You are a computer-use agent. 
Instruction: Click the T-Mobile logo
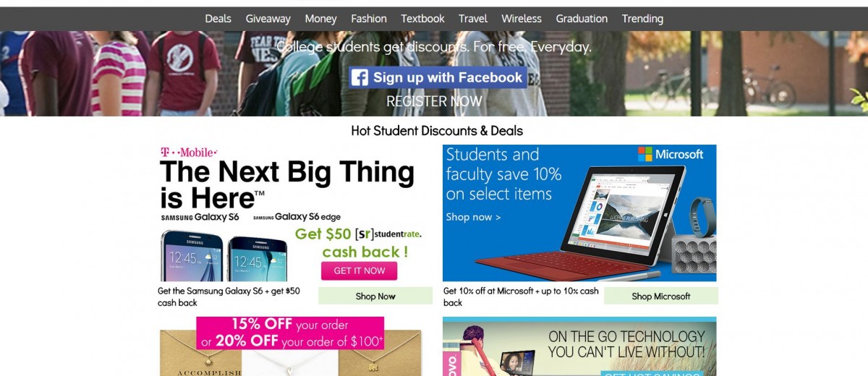pyautogui.click(x=188, y=153)
